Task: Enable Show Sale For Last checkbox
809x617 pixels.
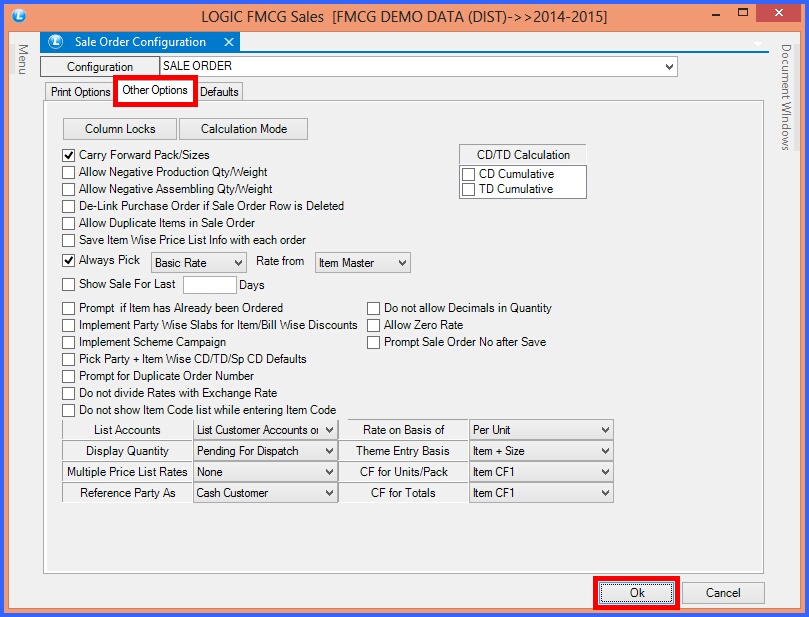Action: 68,284
